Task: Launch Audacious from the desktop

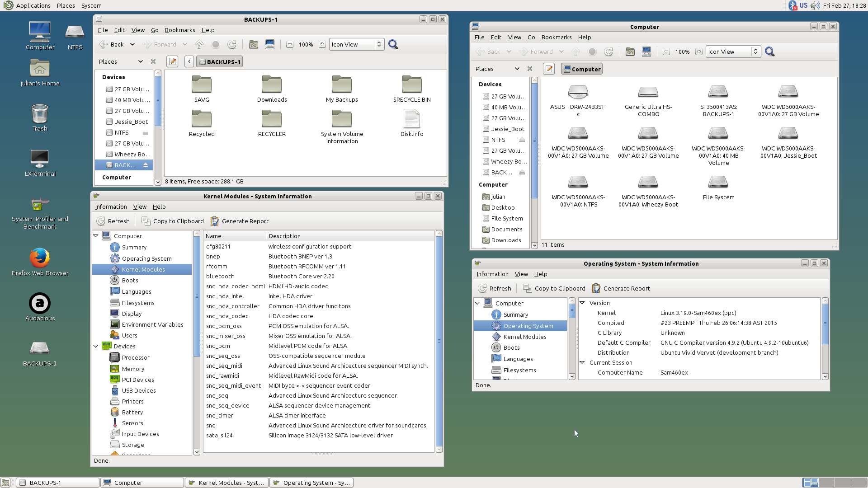Action: pos(40,304)
